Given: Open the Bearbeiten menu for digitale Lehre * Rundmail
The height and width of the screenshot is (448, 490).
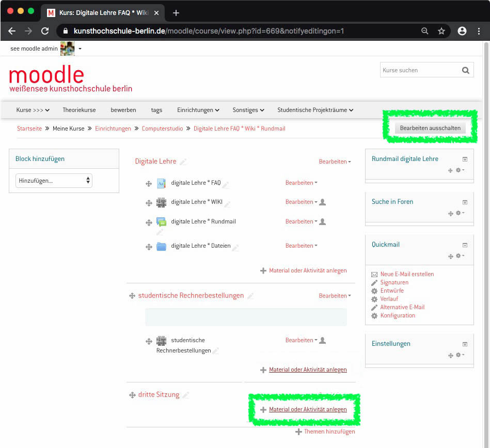Looking at the screenshot, I should click(x=301, y=221).
